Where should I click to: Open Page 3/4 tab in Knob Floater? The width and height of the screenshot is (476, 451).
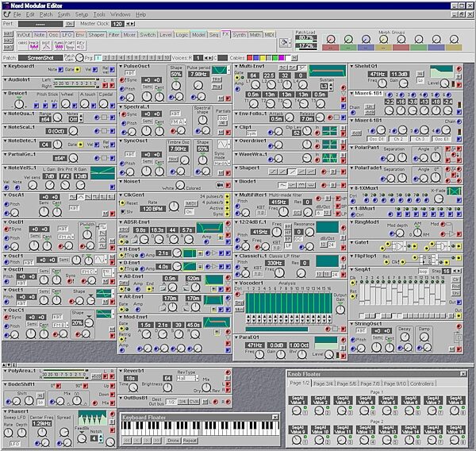click(x=323, y=384)
